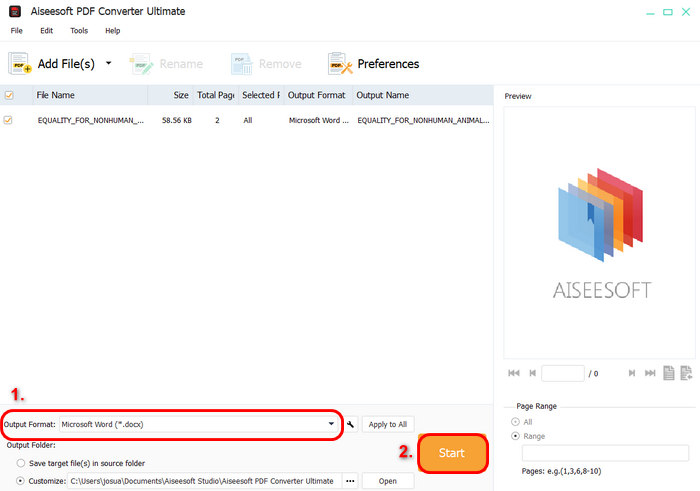This screenshot has height=491, width=700.
Task: Click the browse folder ellipsis button
Action: (350, 481)
